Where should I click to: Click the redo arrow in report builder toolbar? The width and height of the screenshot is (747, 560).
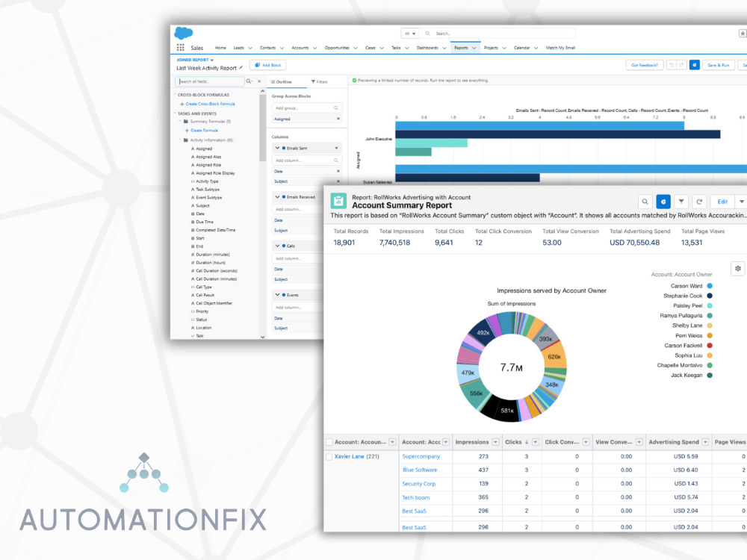pos(681,65)
